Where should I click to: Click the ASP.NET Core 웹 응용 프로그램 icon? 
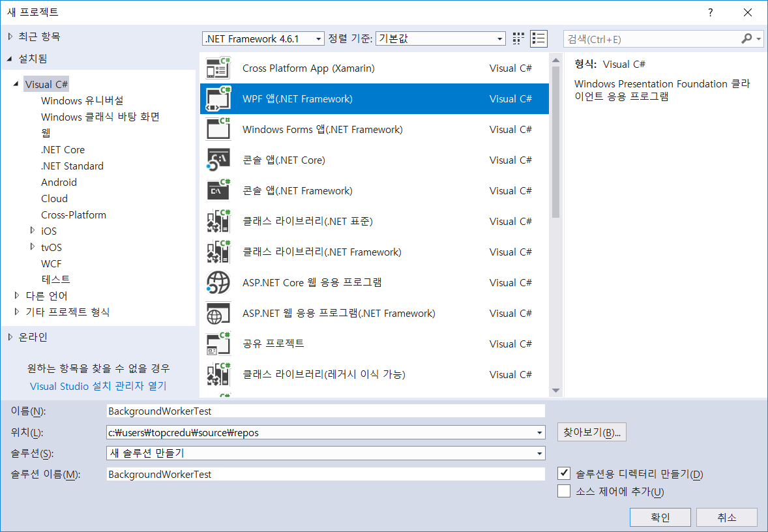pos(218,283)
